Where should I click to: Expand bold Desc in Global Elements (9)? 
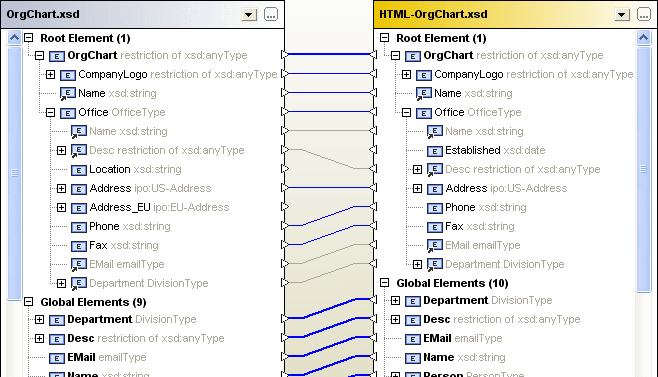pos(39,338)
